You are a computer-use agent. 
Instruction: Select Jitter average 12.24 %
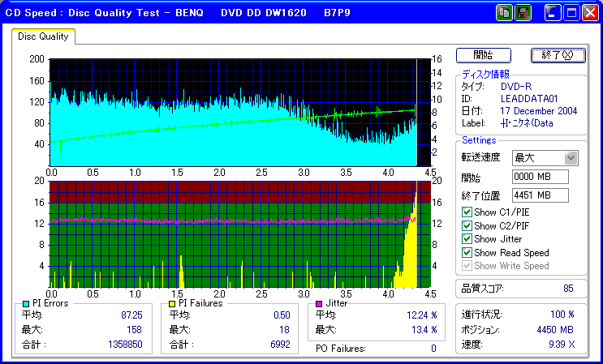(x=422, y=315)
